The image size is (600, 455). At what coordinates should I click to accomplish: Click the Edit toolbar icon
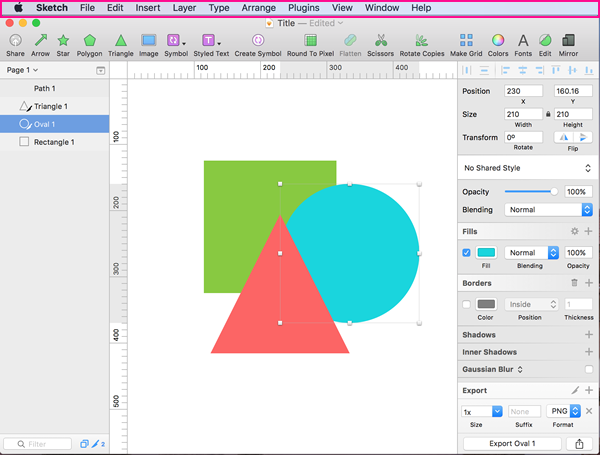[x=545, y=41]
